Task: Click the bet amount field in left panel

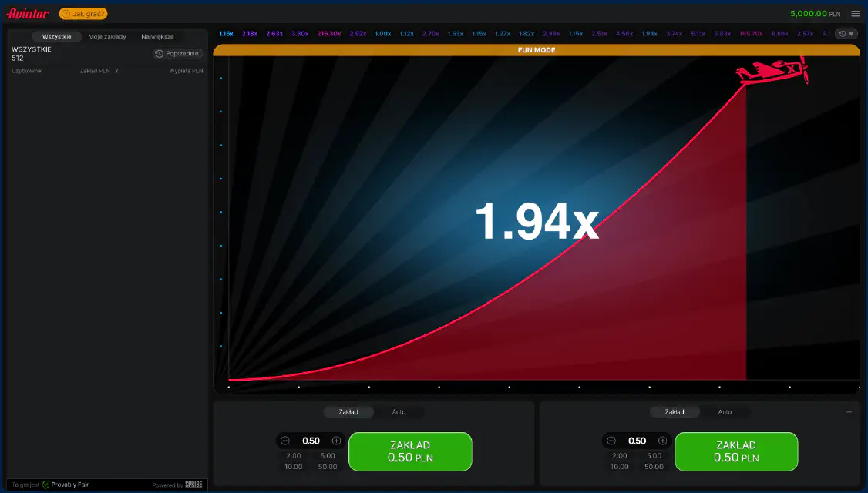Action: point(311,441)
